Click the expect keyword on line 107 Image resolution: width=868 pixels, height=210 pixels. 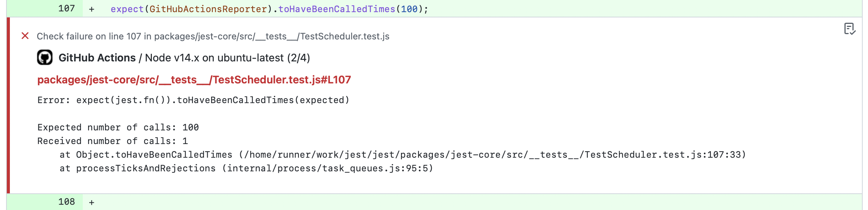tap(127, 9)
